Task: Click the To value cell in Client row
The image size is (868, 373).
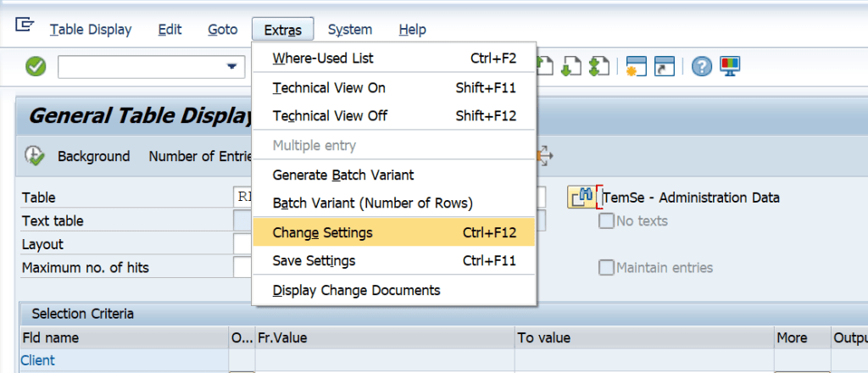Action: coord(644,360)
